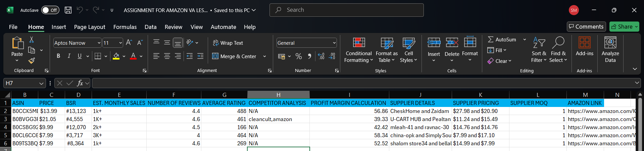644x151 pixels.
Task: Apply Comma Style format
Action: click(x=309, y=56)
